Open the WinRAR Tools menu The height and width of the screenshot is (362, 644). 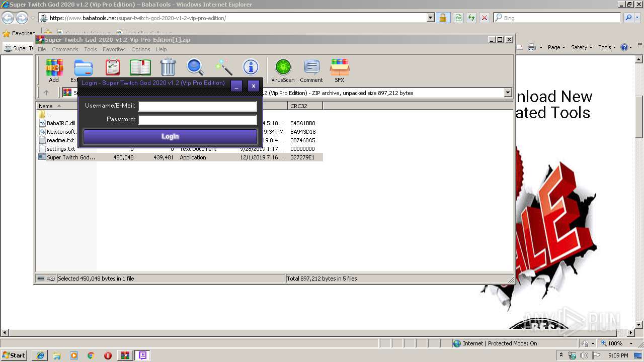click(x=91, y=49)
